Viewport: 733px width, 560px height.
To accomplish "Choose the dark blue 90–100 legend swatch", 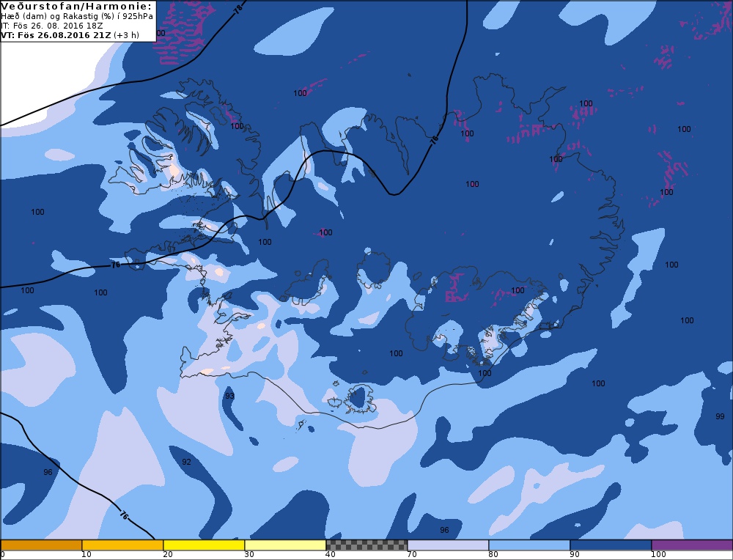I will coord(611,545).
